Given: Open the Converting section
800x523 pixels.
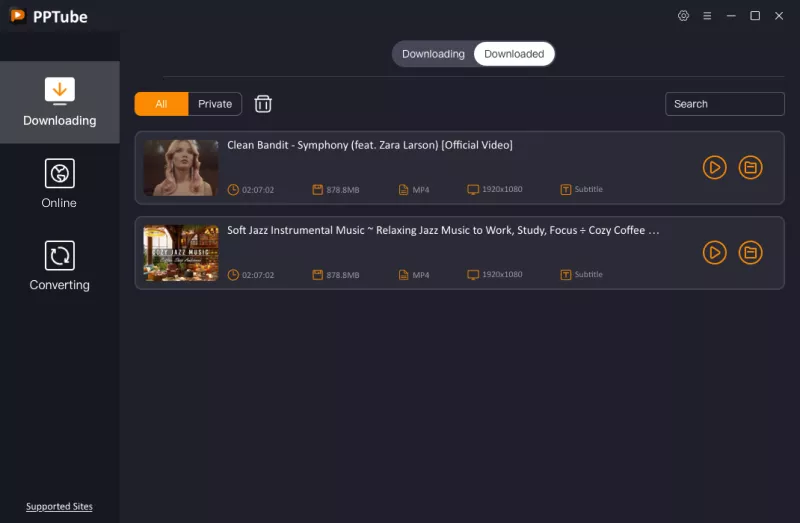Looking at the screenshot, I should click(59, 266).
